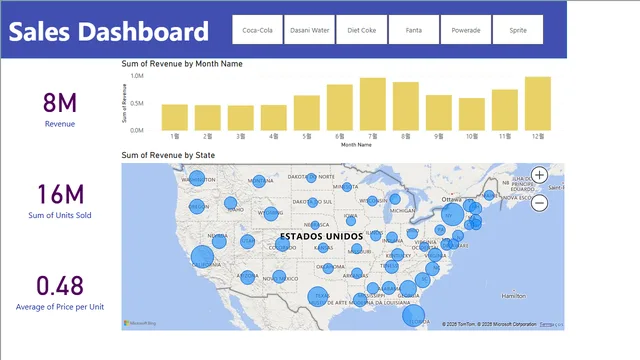Click the Nevada revenue bubble
This screenshot has height=360, width=640.
(x=219, y=242)
